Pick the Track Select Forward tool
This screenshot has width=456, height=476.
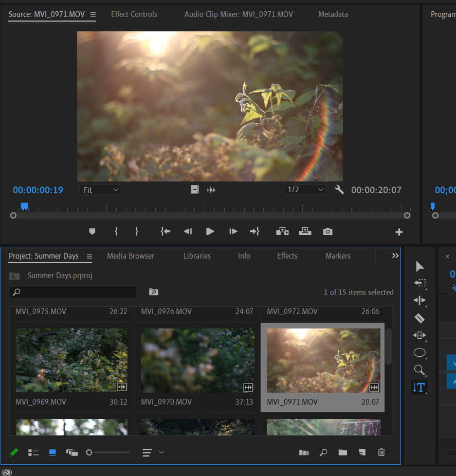coord(419,283)
